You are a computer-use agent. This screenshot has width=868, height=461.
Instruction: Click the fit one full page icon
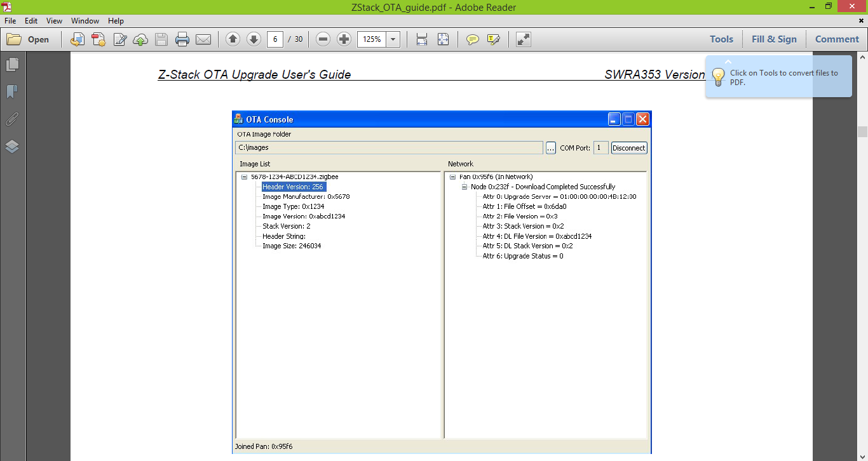pos(443,39)
